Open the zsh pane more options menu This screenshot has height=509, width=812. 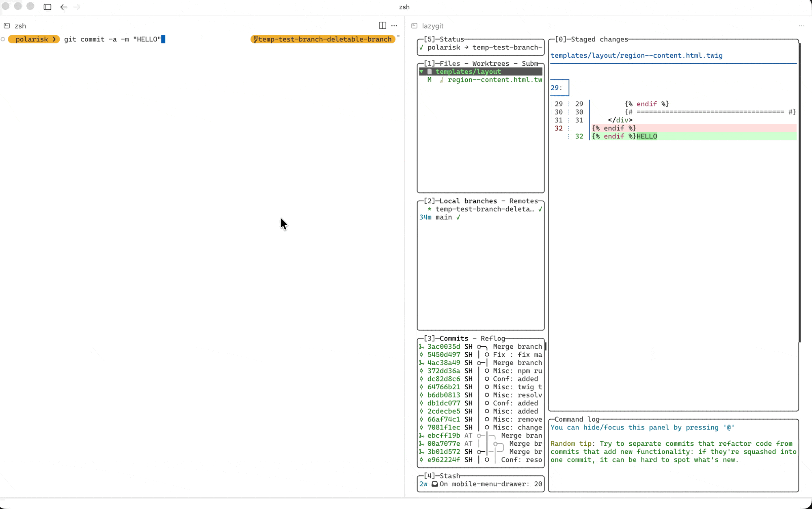pyautogui.click(x=394, y=26)
